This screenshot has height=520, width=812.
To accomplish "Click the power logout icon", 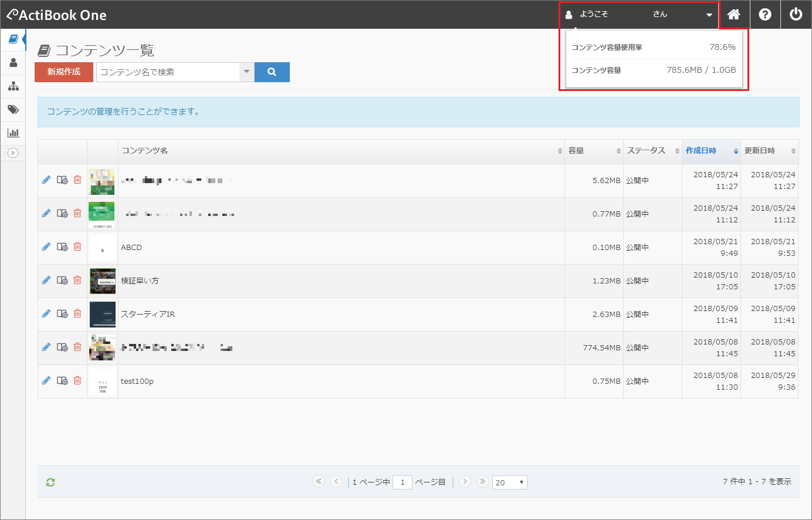I will (796, 15).
